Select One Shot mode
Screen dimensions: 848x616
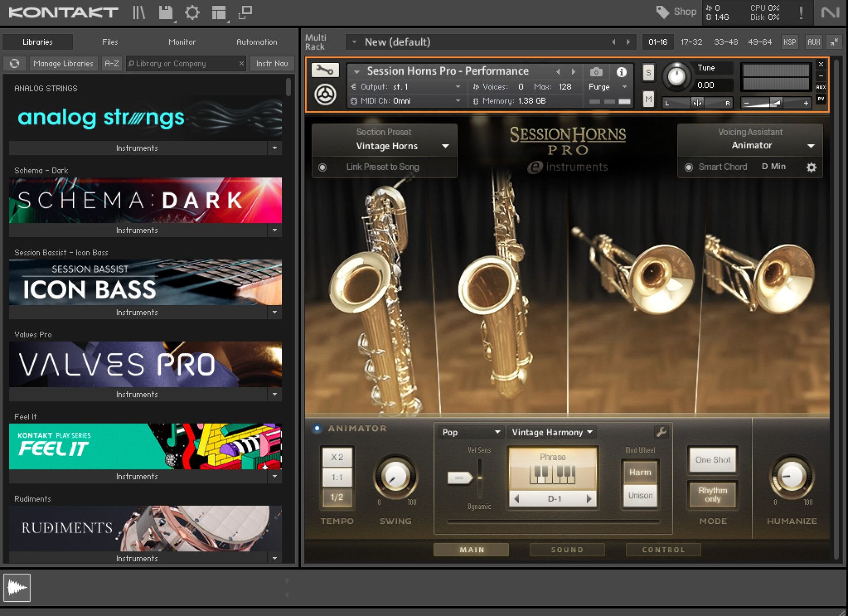tap(712, 459)
